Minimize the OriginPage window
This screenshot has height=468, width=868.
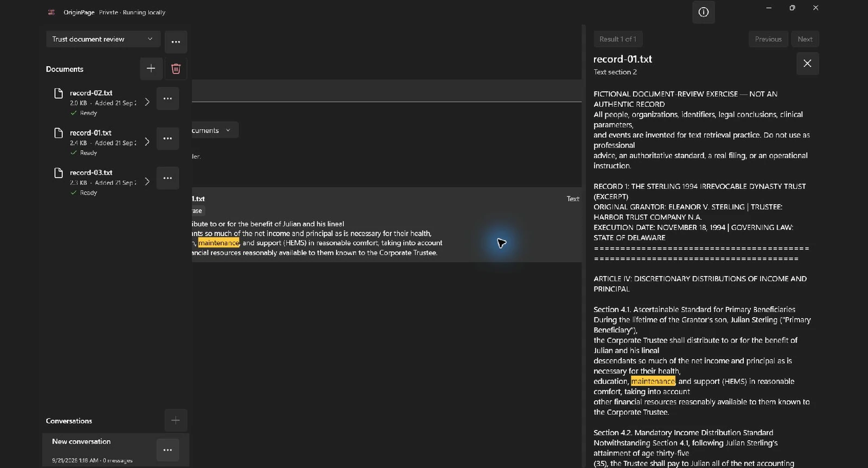click(769, 8)
